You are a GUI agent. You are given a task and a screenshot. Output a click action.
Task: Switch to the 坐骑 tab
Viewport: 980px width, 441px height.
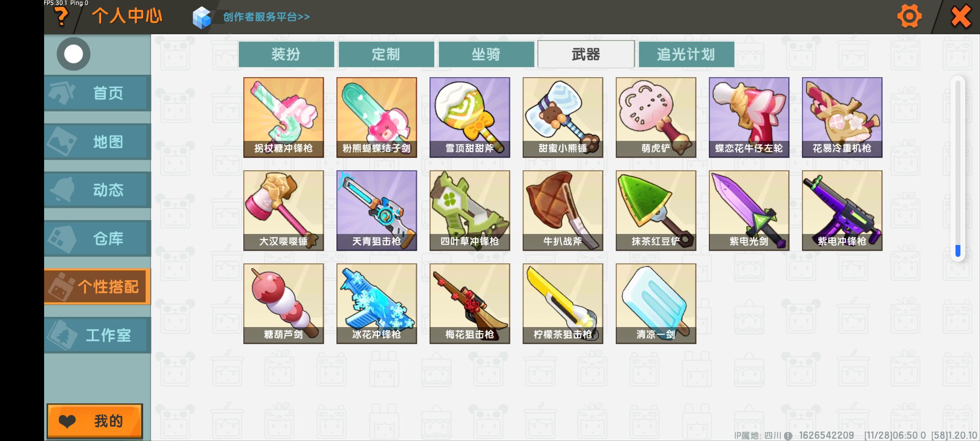click(486, 54)
